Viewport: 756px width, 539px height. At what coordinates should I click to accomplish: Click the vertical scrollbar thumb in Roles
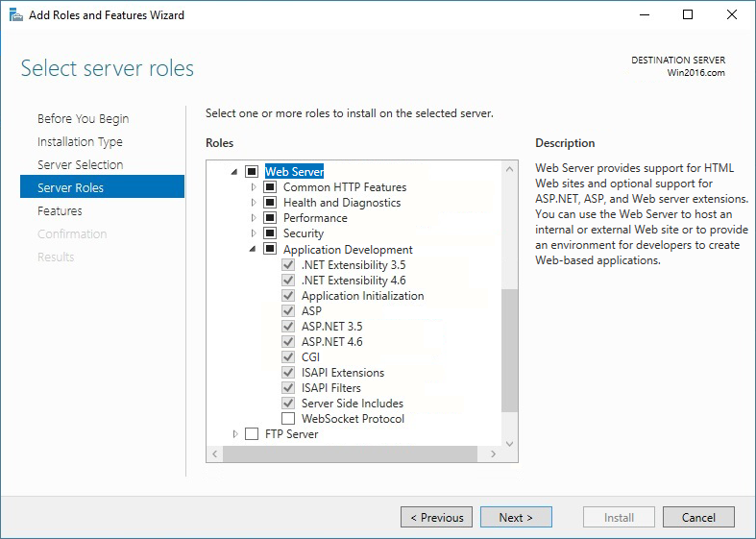point(509,350)
